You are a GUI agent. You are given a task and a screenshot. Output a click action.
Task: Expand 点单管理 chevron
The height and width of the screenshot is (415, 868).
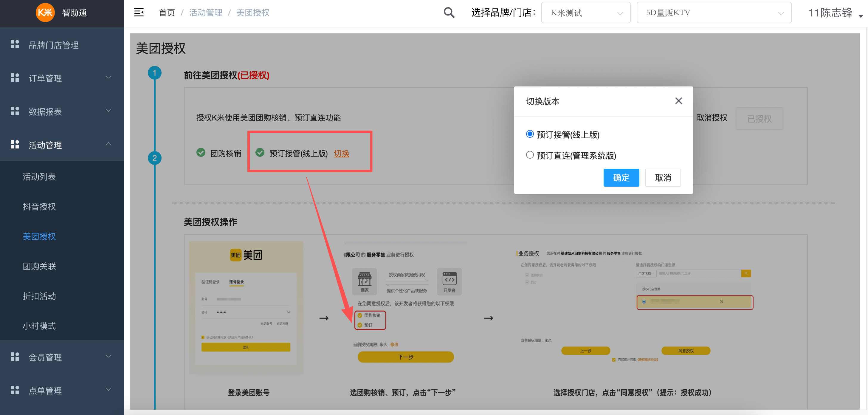point(108,390)
